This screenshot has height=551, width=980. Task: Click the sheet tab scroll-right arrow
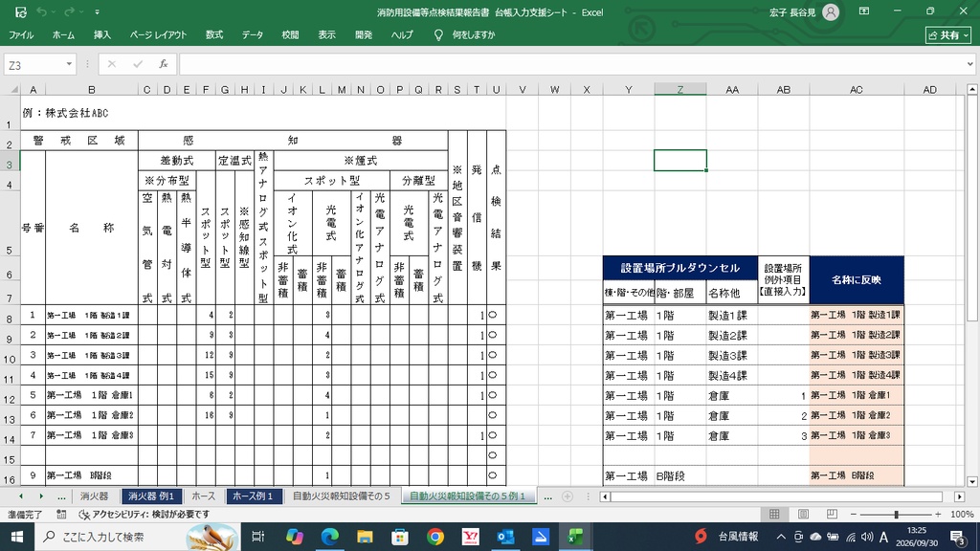click(x=41, y=496)
